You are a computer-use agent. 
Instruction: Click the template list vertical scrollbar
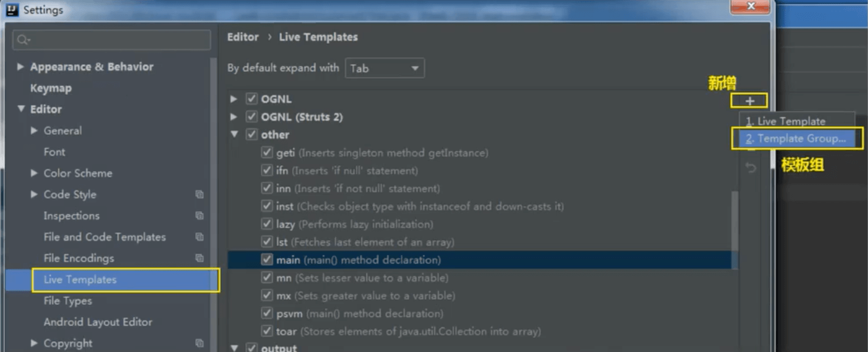click(x=735, y=221)
